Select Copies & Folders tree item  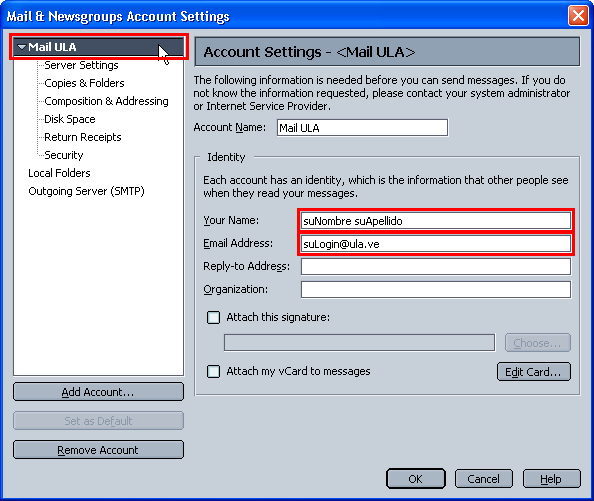tap(84, 83)
